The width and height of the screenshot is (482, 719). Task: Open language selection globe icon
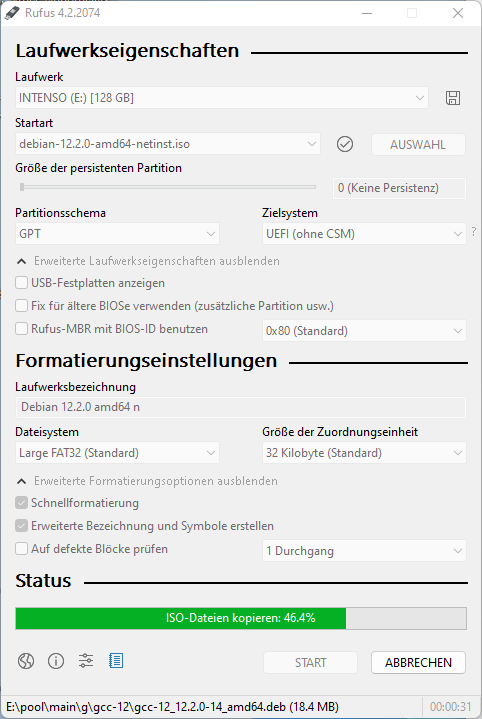click(26, 661)
